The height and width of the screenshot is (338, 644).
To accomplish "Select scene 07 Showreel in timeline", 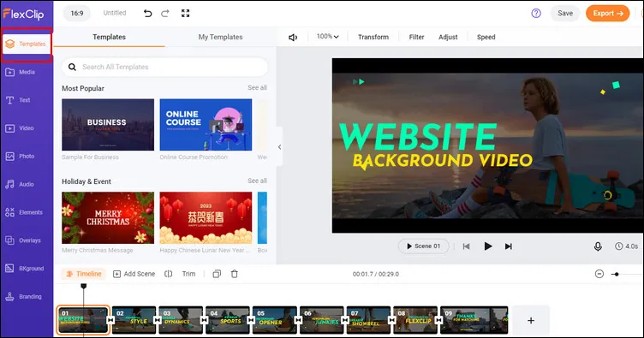I will [x=368, y=320].
